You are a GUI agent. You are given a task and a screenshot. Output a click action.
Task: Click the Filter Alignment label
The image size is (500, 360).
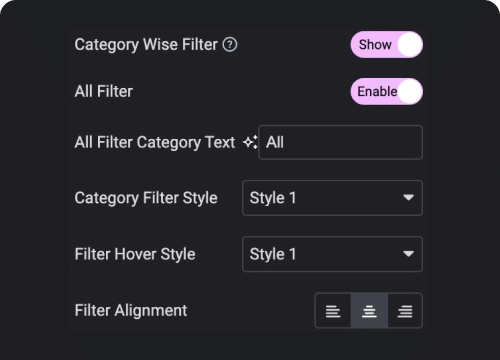(131, 311)
